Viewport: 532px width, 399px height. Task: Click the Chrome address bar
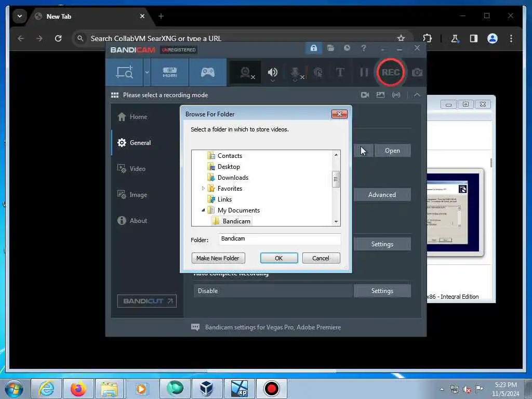click(x=237, y=38)
